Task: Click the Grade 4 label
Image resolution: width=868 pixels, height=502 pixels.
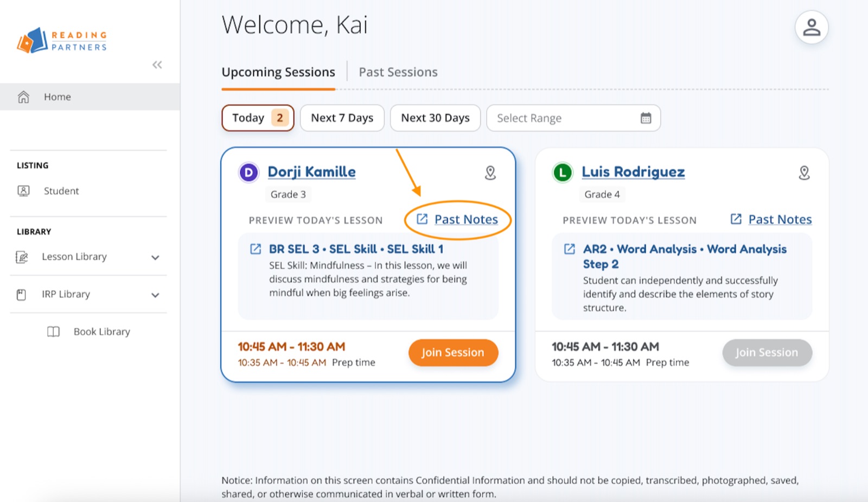Action: click(602, 194)
